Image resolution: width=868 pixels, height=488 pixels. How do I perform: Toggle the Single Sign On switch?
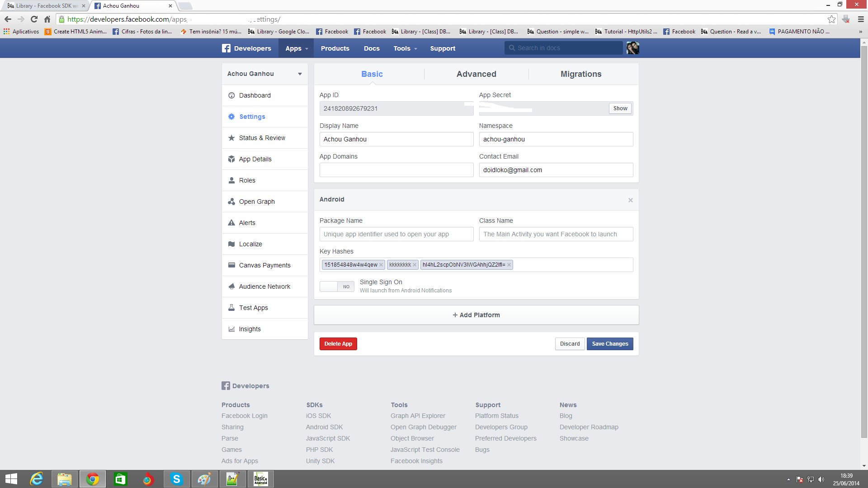point(337,286)
